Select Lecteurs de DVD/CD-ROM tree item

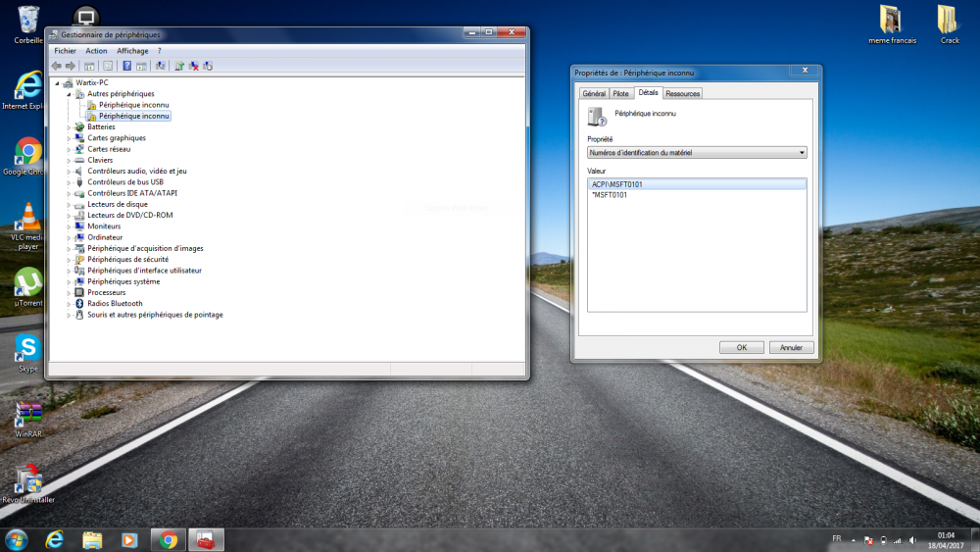130,215
